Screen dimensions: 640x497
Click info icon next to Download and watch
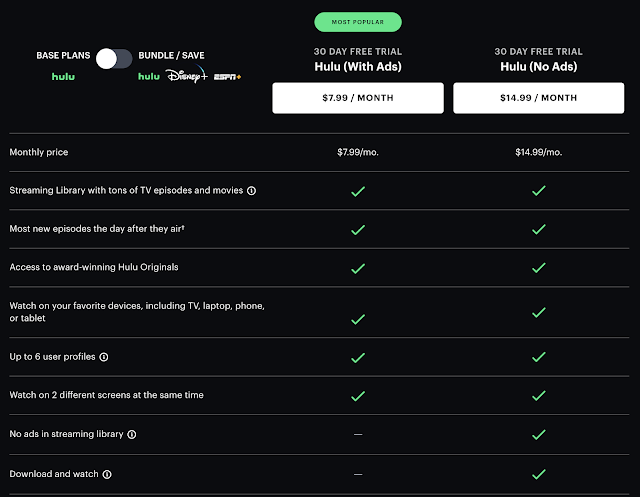click(x=107, y=474)
